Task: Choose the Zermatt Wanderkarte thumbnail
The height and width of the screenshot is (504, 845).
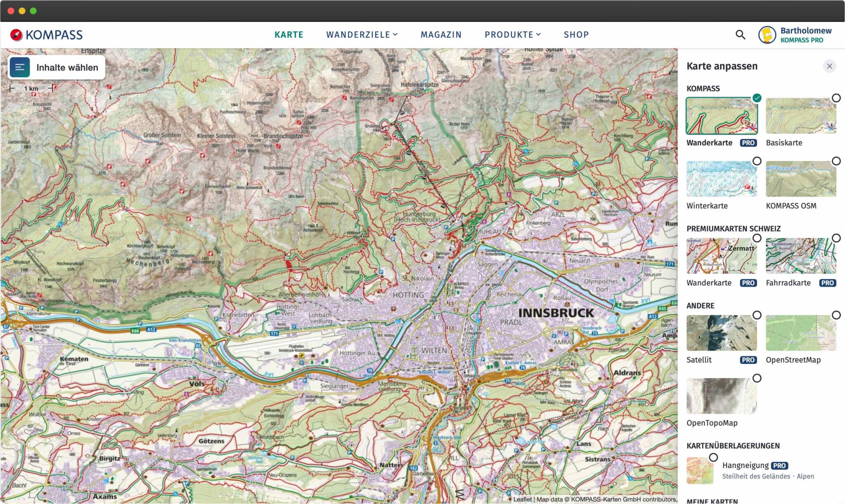Action: (722, 256)
